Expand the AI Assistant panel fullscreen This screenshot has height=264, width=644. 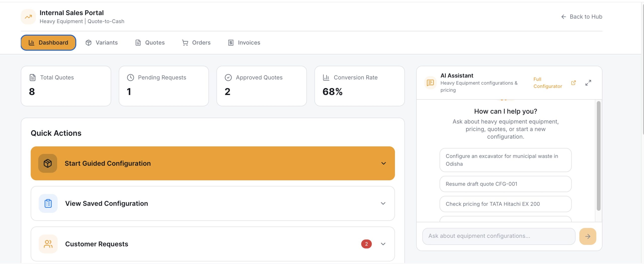coord(588,82)
